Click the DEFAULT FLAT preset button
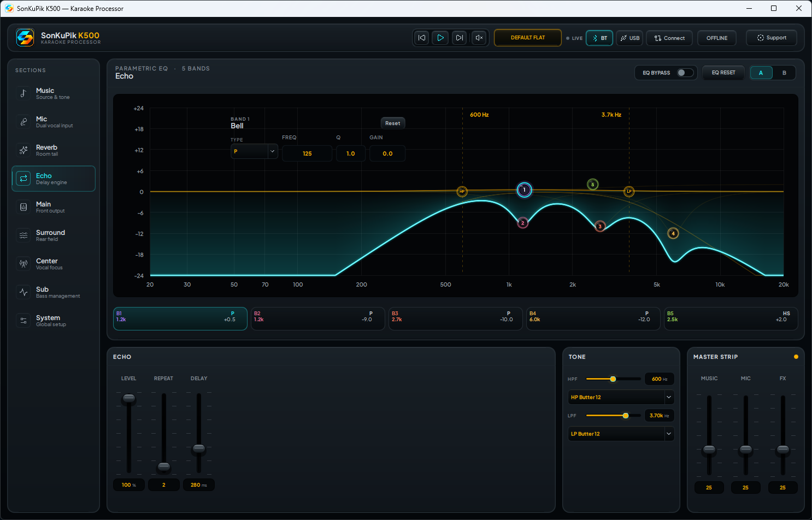 tap(528, 38)
